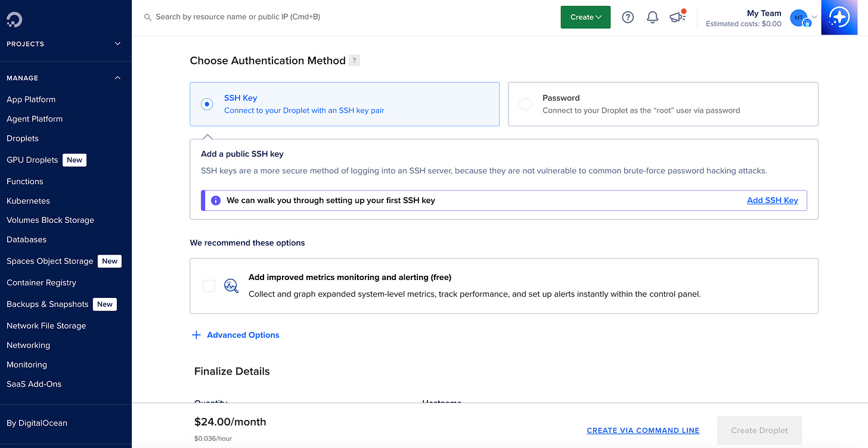
Task: Open the sparkle assistant icon
Action: click(839, 17)
